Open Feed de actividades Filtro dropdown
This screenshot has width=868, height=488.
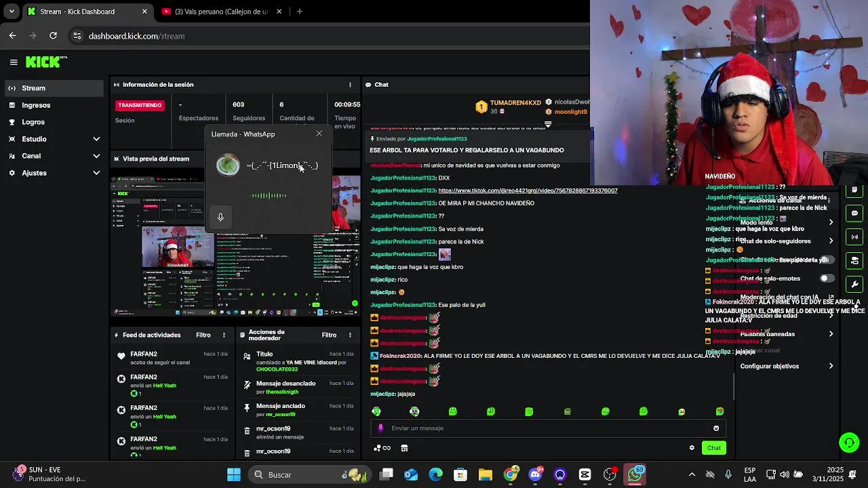[203, 335]
